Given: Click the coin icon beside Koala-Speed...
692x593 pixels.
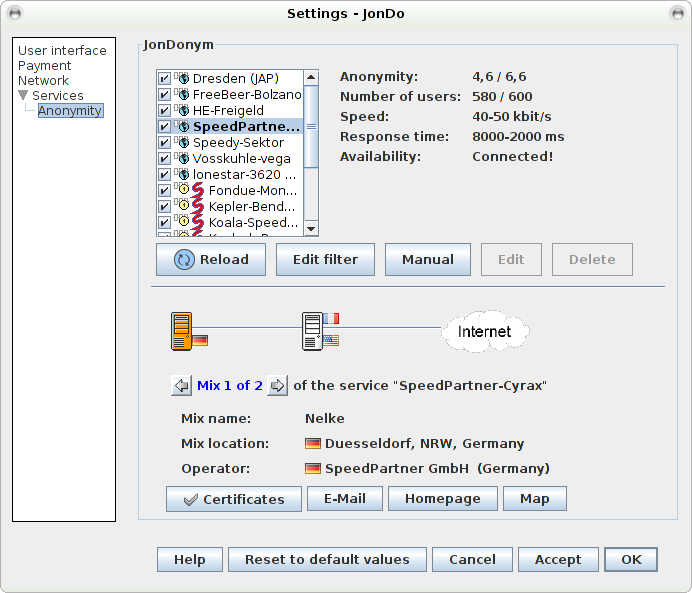Looking at the screenshot, I should tap(181, 221).
